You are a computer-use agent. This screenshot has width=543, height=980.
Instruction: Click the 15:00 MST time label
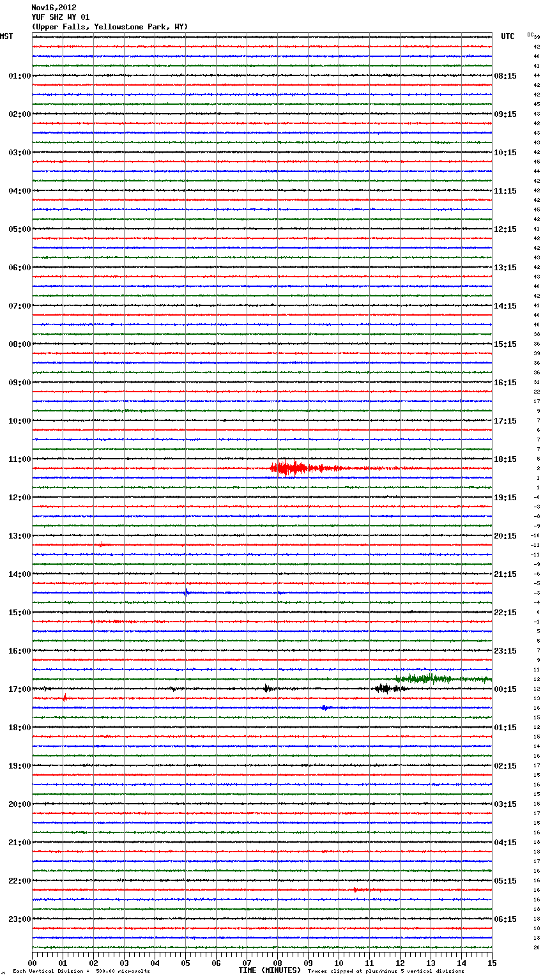(x=20, y=613)
